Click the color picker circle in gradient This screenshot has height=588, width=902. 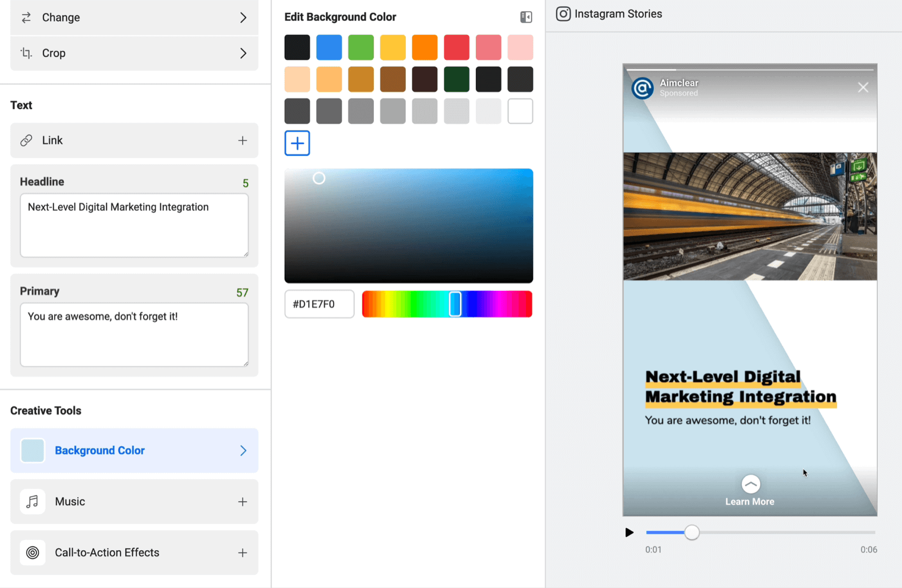(x=319, y=178)
